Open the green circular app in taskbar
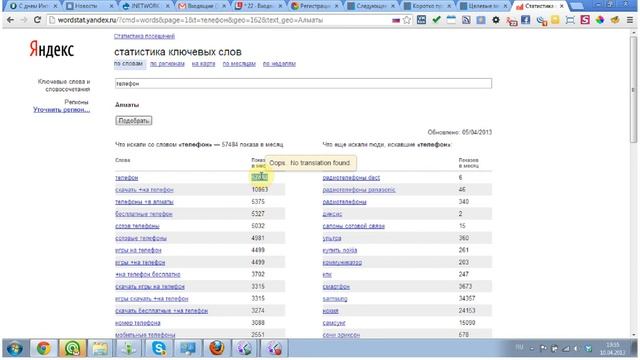The height and width of the screenshot is (360, 640). (72, 349)
